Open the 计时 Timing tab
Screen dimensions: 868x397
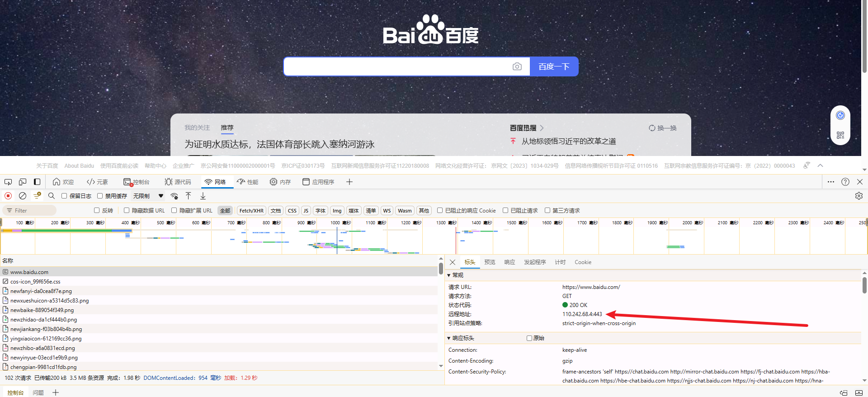[x=560, y=262]
